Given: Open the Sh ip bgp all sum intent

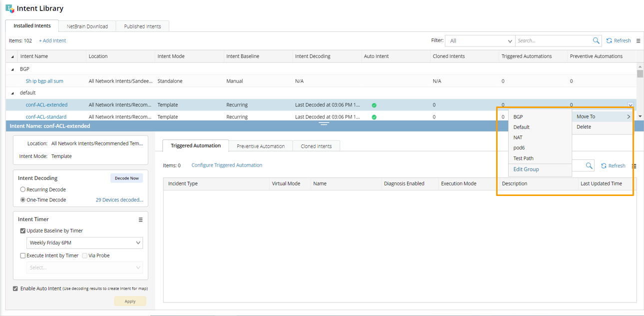Looking at the screenshot, I should tap(44, 81).
